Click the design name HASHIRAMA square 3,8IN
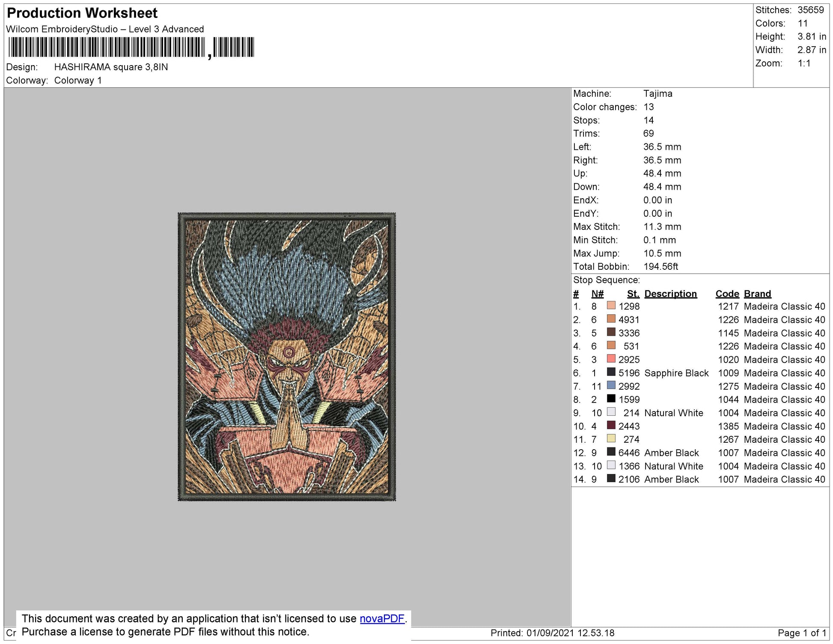 [111, 67]
